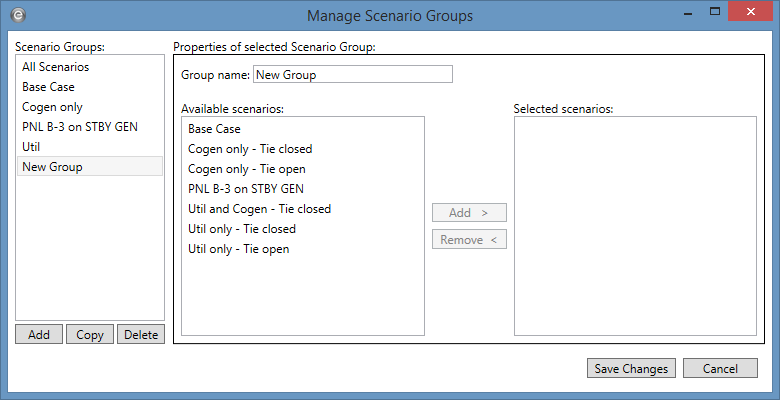Click the Save Changes button

coord(631,368)
